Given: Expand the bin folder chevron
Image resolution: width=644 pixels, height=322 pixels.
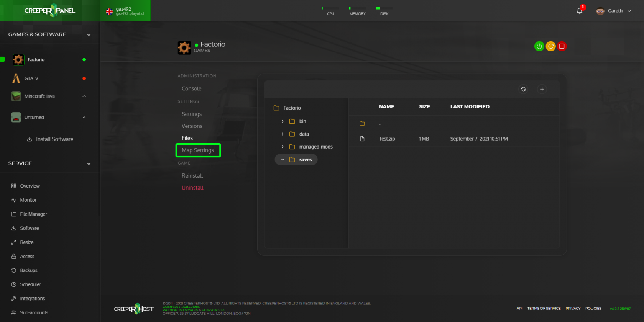Looking at the screenshot, I should pos(283,121).
